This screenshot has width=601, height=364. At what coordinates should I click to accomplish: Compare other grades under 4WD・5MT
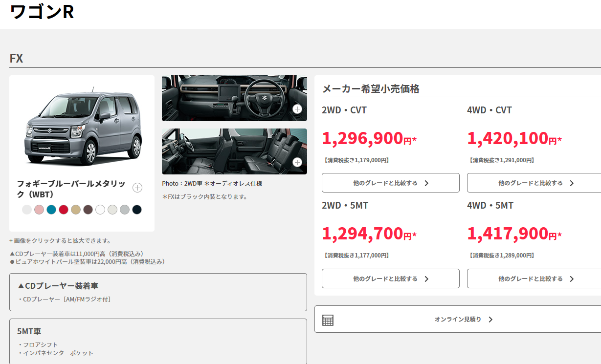[535, 278]
